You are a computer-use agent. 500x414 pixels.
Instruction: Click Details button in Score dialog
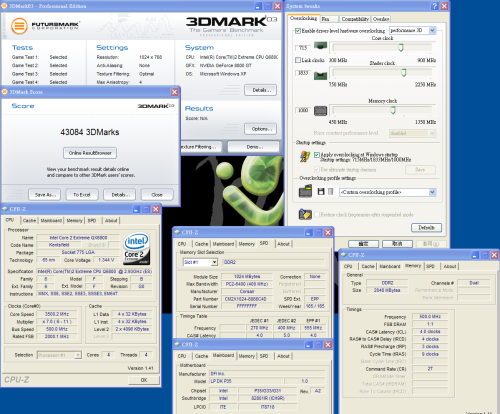coord(120,195)
